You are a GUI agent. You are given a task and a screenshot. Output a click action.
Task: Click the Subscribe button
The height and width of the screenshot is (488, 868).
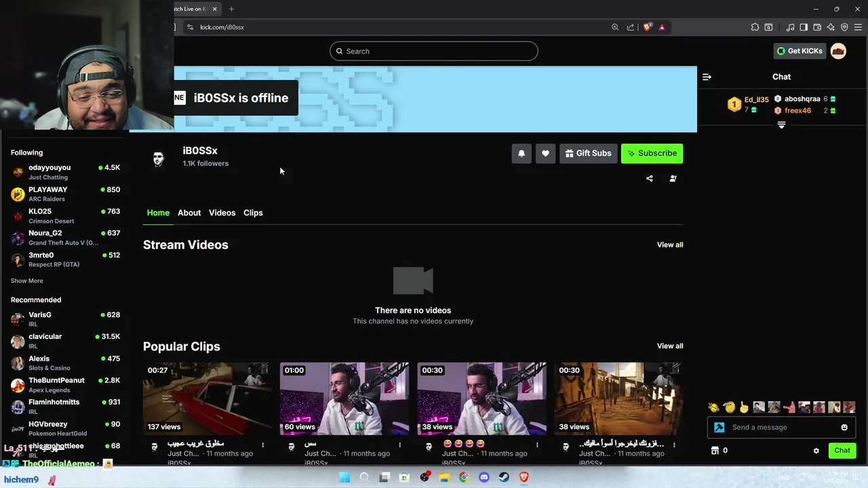(x=652, y=153)
